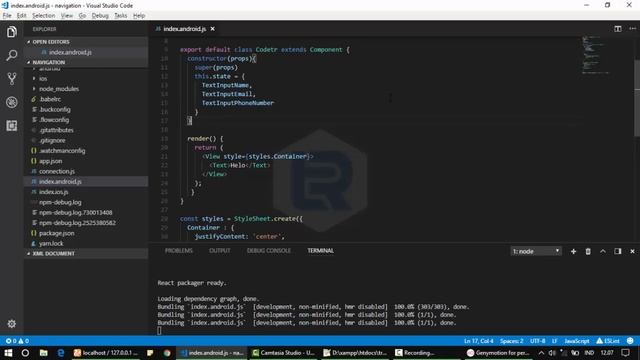Open the Manage gear settings
The height and width of the screenshot is (360, 640).
11,324
